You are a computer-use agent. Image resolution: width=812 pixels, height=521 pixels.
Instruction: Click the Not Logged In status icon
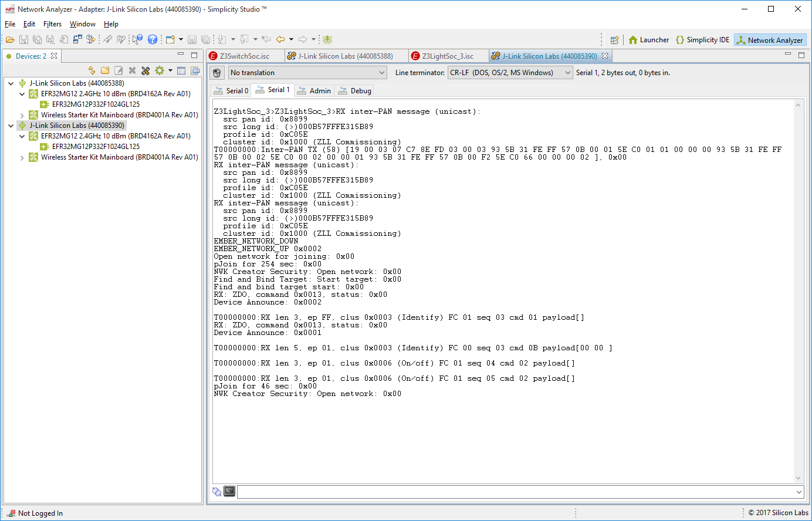pos(11,513)
